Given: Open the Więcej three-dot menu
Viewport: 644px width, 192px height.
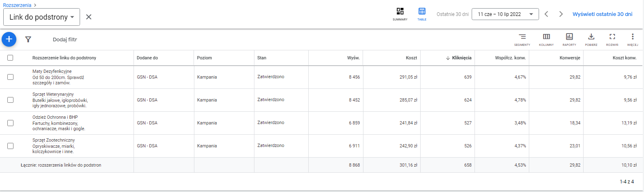Looking at the screenshot, I should point(633,39).
